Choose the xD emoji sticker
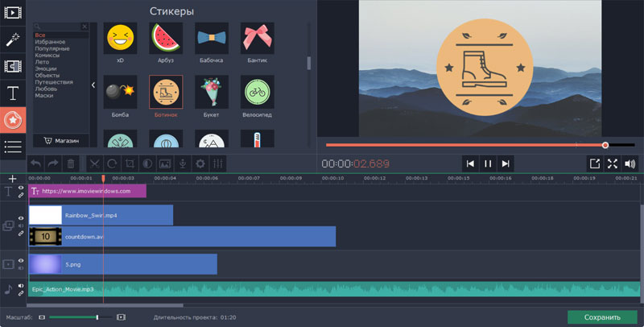644x327 pixels. pyautogui.click(x=120, y=38)
